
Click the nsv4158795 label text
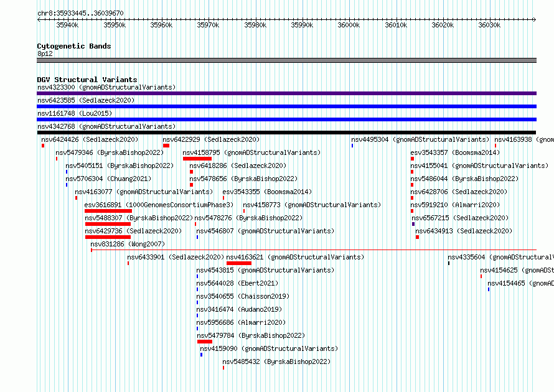(251, 152)
